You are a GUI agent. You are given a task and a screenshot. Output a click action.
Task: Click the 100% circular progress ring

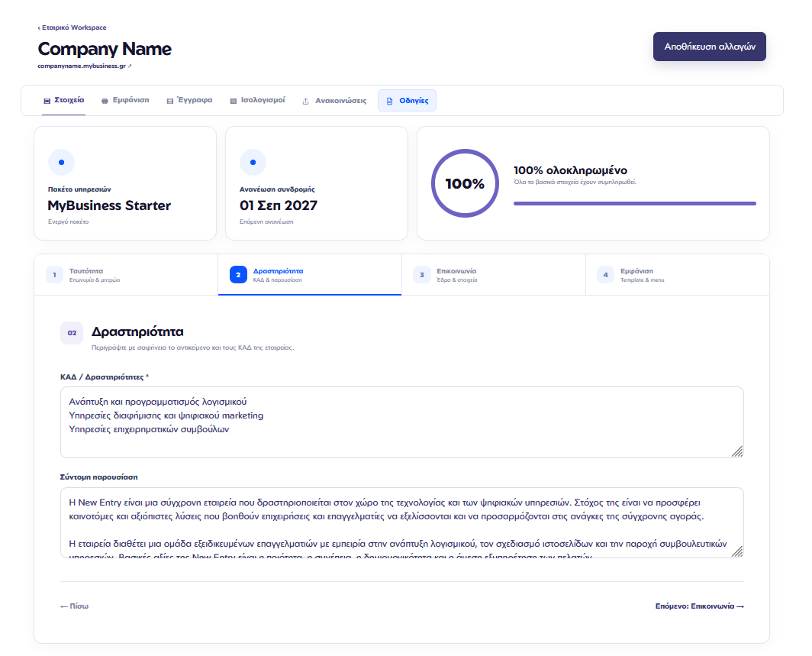click(x=465, y=183)
